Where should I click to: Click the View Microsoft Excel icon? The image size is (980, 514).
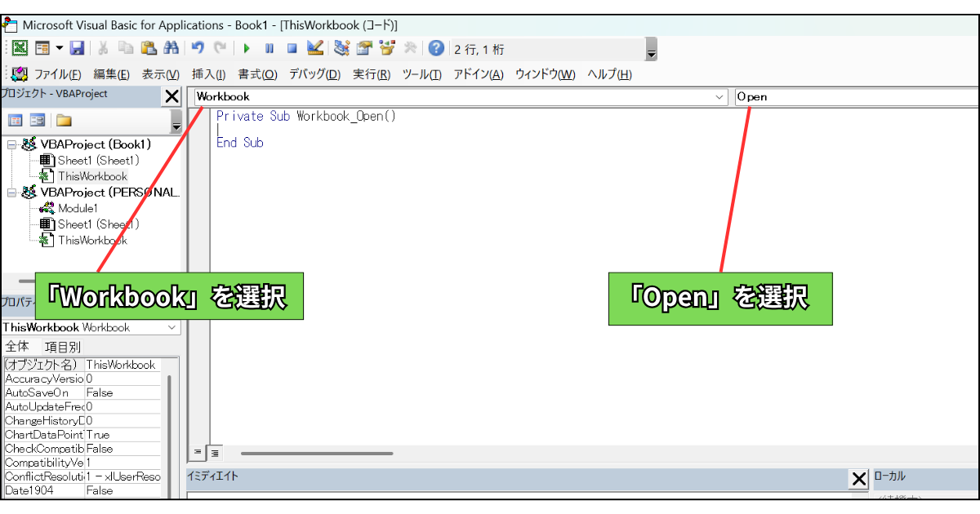[20, 48]
